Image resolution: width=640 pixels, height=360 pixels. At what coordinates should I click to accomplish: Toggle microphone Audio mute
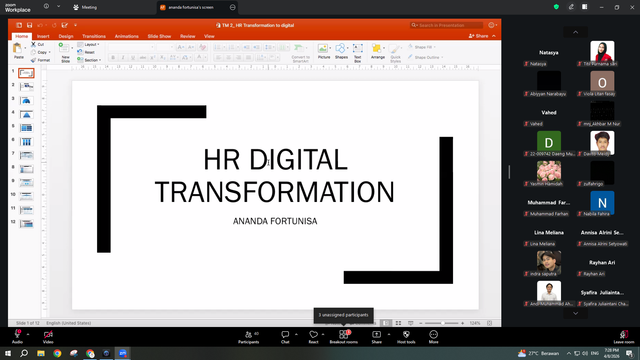tap(17, 337)
